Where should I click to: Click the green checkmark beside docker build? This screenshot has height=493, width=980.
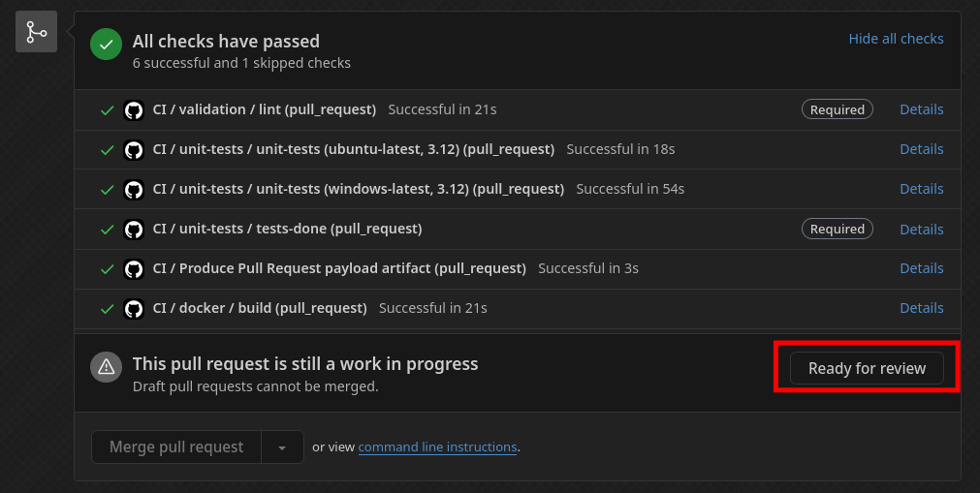click(108, 309)
